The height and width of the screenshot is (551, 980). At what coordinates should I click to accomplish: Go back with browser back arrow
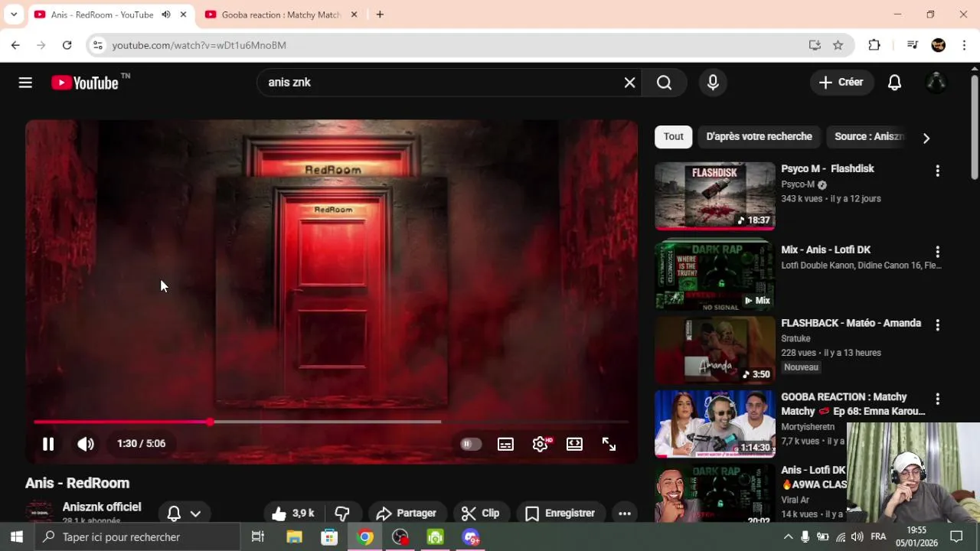click(15, 45)
